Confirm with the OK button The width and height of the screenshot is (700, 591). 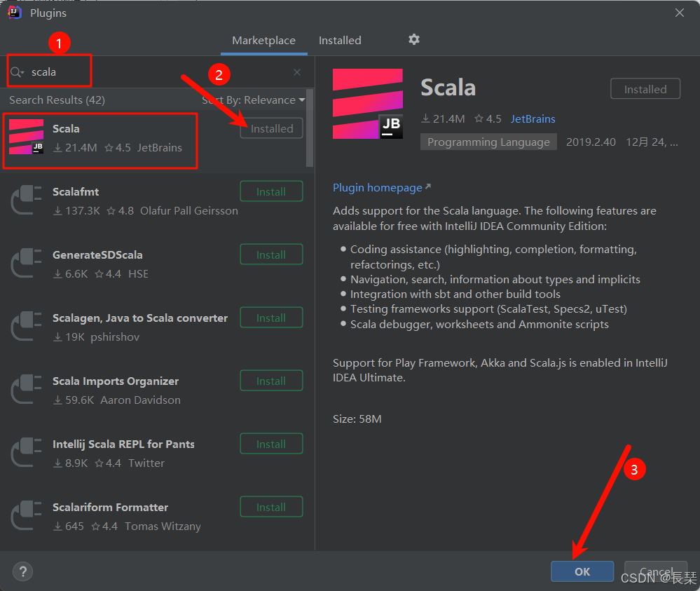click(582, 571)
